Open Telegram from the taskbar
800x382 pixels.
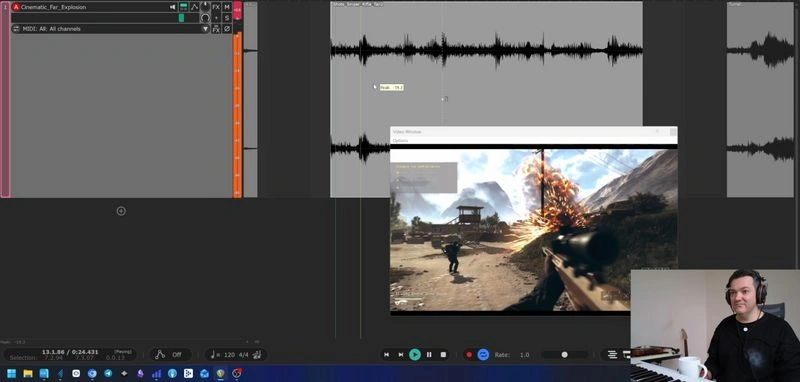pyautogui.click(x=108, y=373)
